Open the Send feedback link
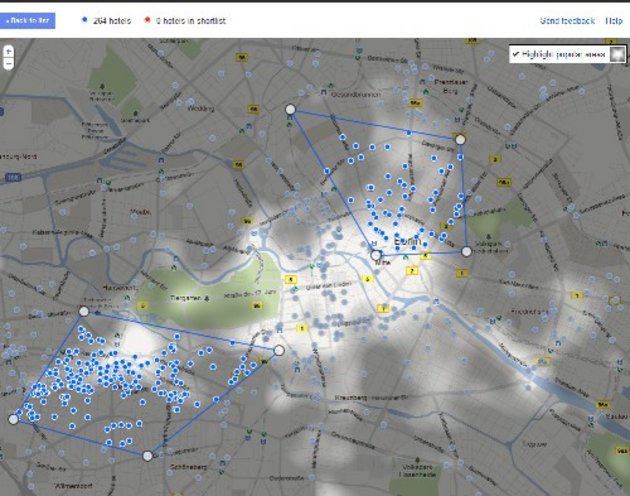This screenshot has width=630, height=496. [567, 20]
